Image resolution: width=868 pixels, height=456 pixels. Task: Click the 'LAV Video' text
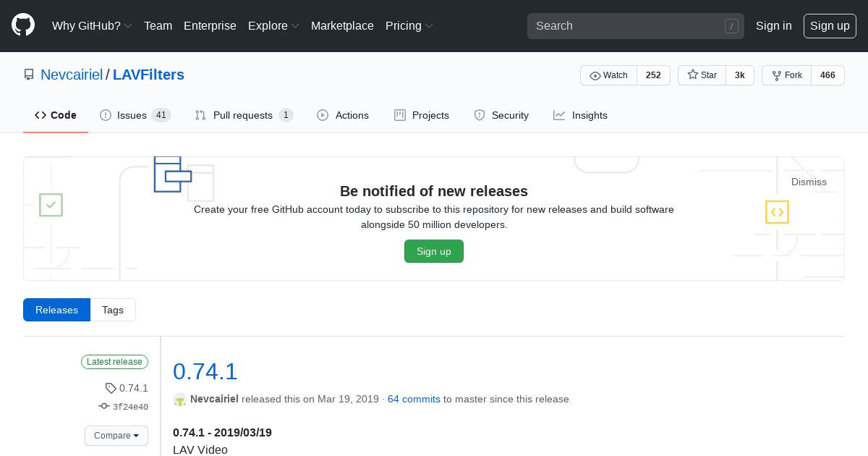tap(200, 449)
